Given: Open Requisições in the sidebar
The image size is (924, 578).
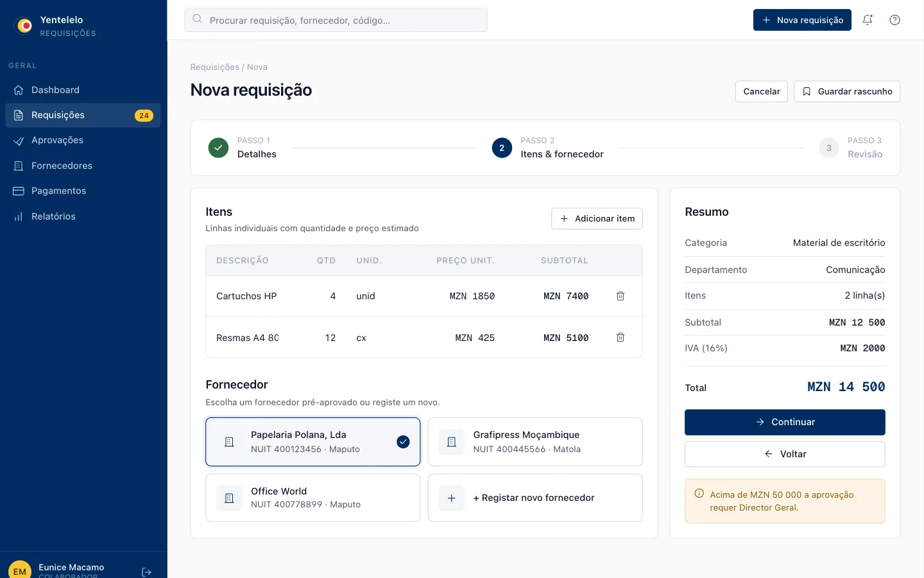Looking at the screenshot, I should click(x=83, y=116).
